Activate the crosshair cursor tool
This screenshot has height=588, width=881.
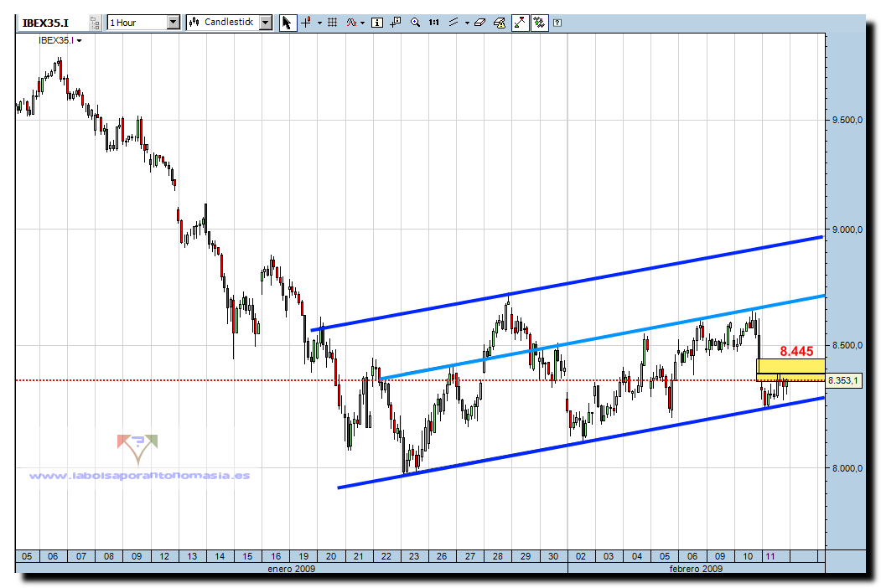pos(307,23)
